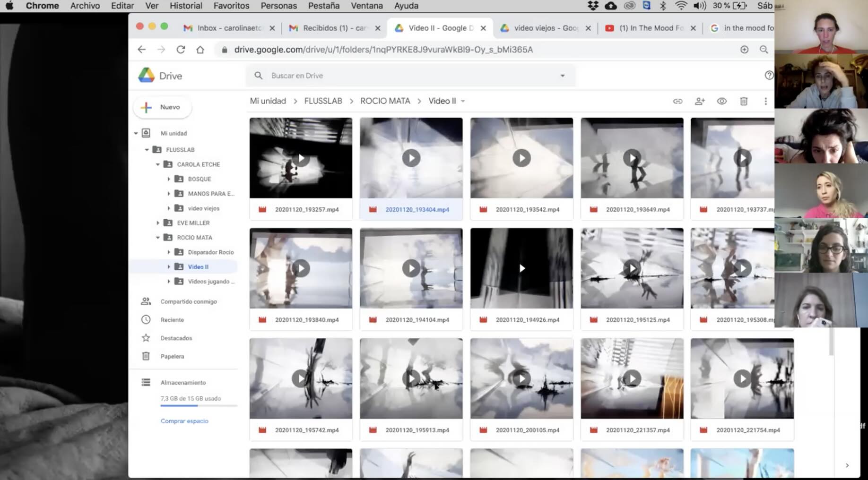Click the add-to-bookmarks plus icon in address bar

coord(744,49)
